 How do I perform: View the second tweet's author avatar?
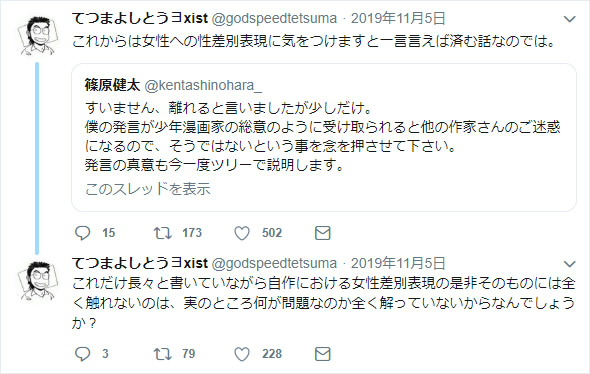pos(38,280)
